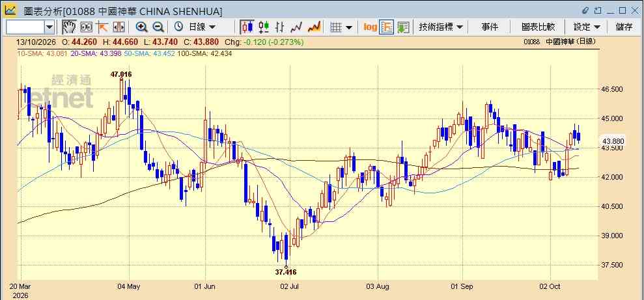
Task: Click the 20 Mar date label
Action: pos(20,286)
